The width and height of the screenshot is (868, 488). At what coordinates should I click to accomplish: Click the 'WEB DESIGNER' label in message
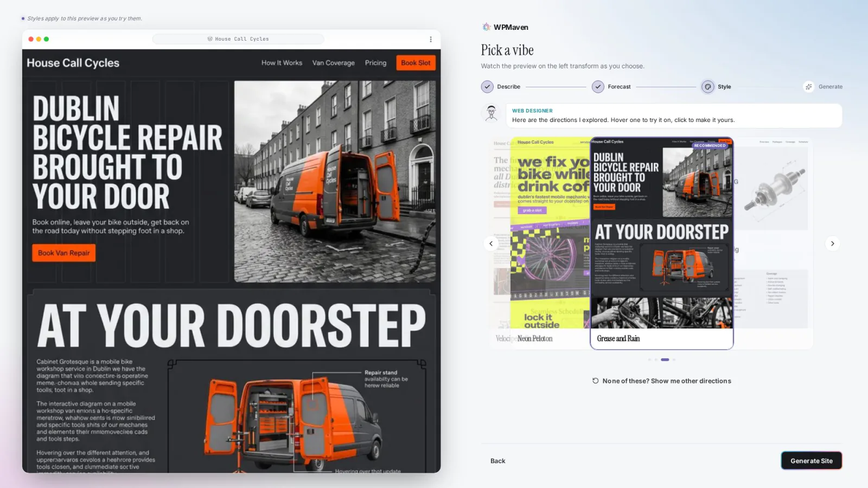tap(532, 111)
